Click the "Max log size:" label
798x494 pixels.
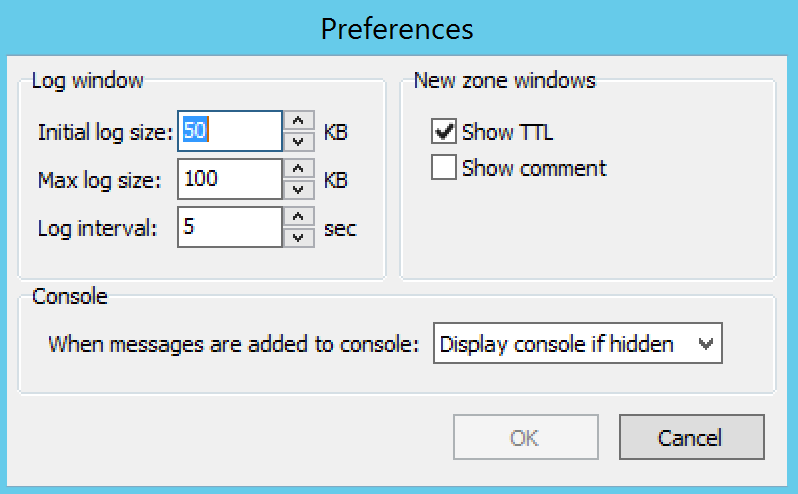99,180
